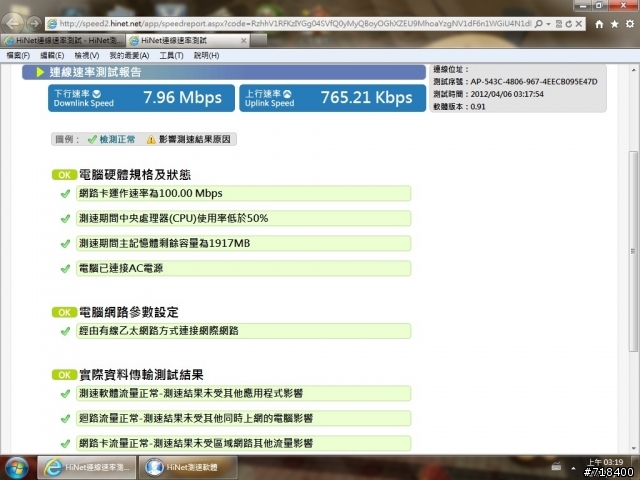Select the row 測速期間中央處理器(CPU)使用率低於50%
This screenshot has width=640, height=480.
243,218
